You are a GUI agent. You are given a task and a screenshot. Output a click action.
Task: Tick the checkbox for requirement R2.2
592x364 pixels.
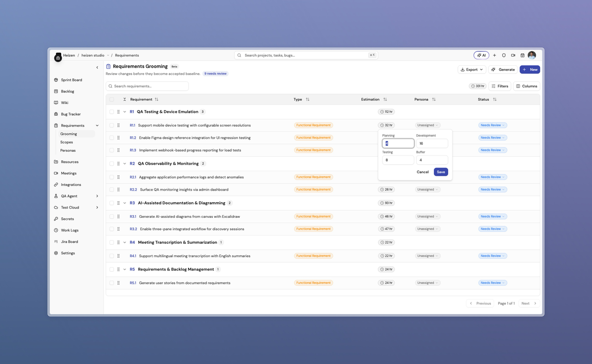coord(111,190)
